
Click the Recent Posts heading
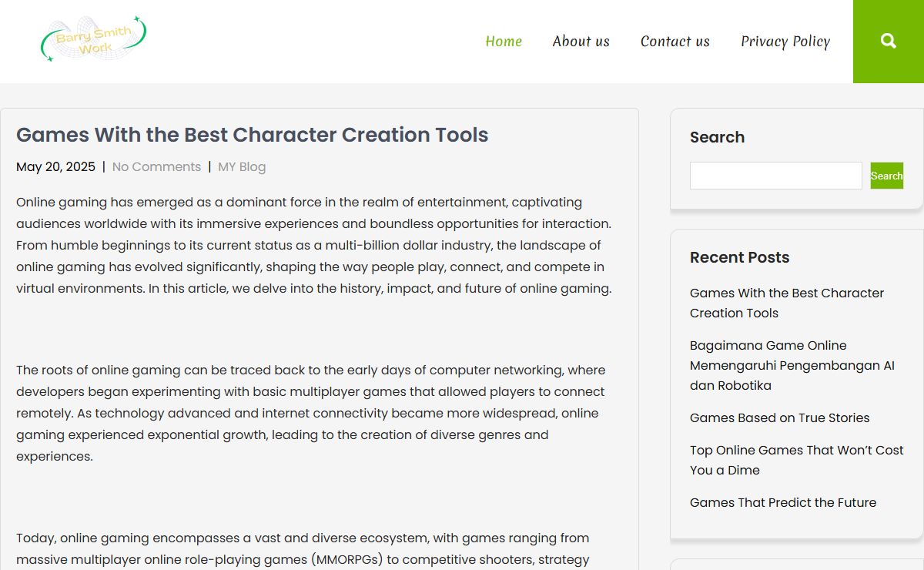point(739,257)
